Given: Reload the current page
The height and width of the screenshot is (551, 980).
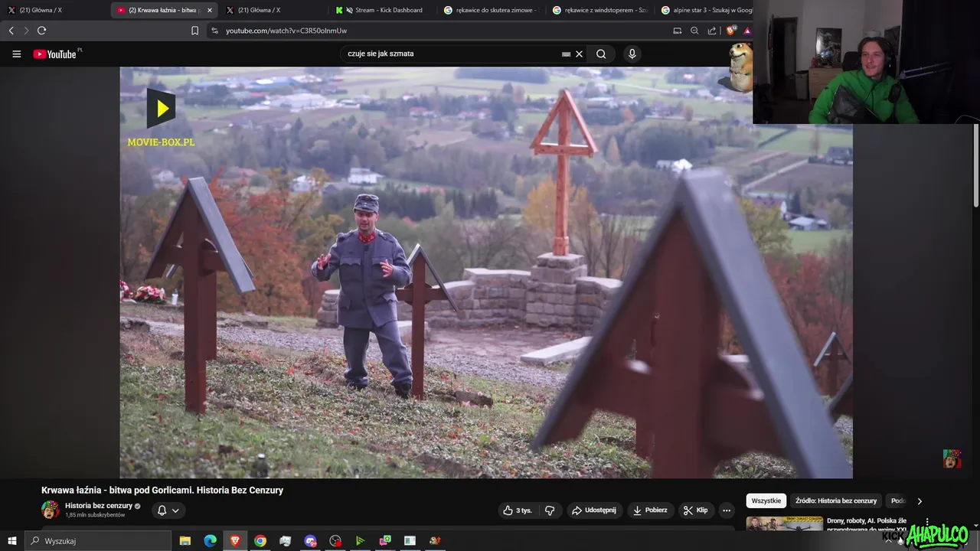Looking at the screenshot, I should 41,31.
